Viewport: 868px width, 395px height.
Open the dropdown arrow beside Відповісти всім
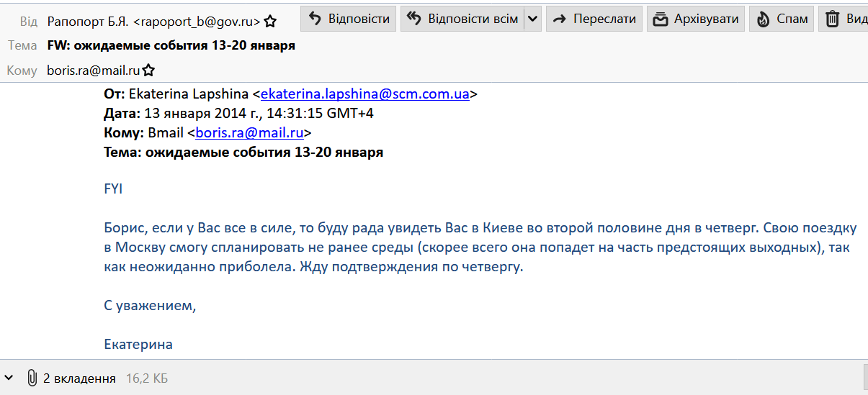pos(532,19)
